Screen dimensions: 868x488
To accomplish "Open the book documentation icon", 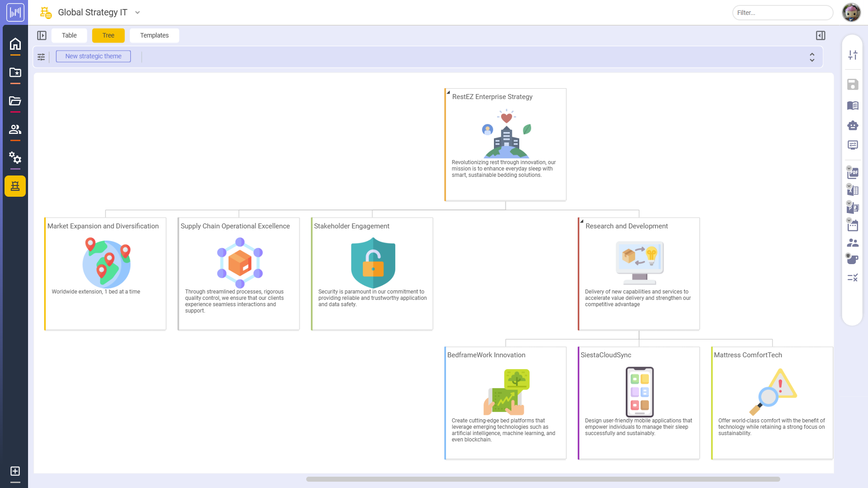I will coord(853,105).
